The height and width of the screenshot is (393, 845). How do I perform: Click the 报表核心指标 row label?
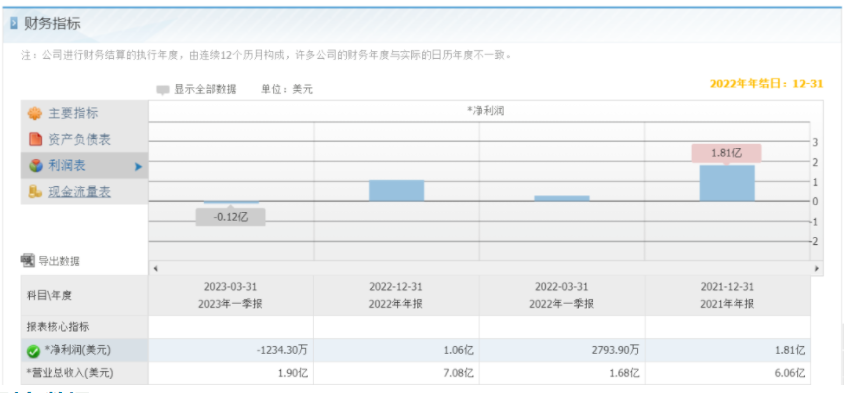pyautogui.click(x=58, y=327)
